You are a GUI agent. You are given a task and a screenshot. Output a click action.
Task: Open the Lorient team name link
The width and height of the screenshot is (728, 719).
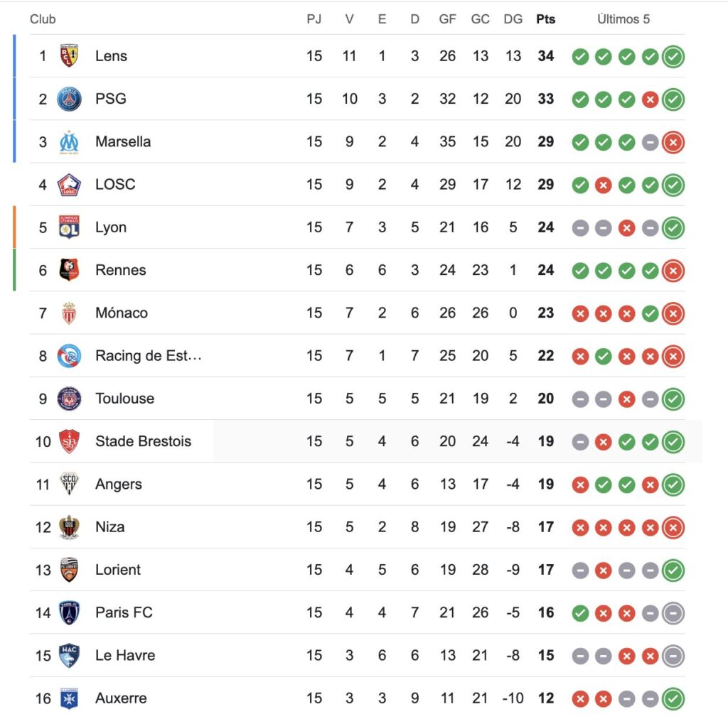(x=118, y=570)
